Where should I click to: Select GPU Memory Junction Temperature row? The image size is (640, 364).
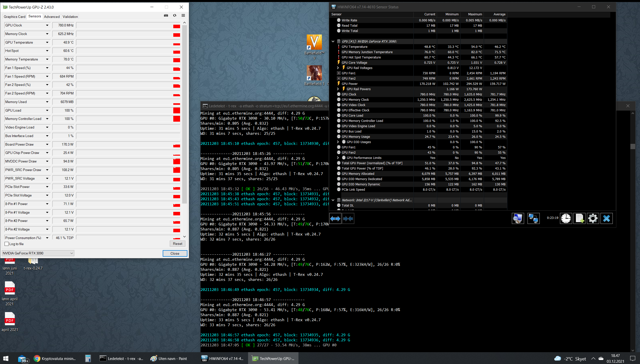[418, 52]
